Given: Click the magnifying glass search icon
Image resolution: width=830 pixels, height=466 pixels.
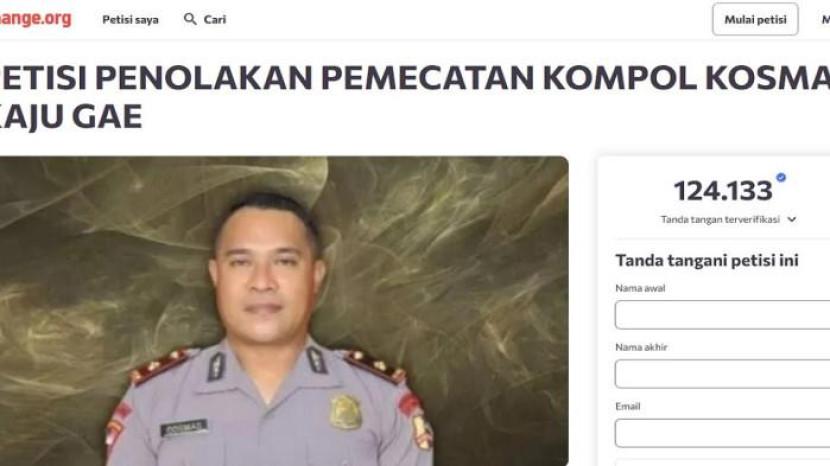Looking at the screenshot, I should [x=190, y=19].
